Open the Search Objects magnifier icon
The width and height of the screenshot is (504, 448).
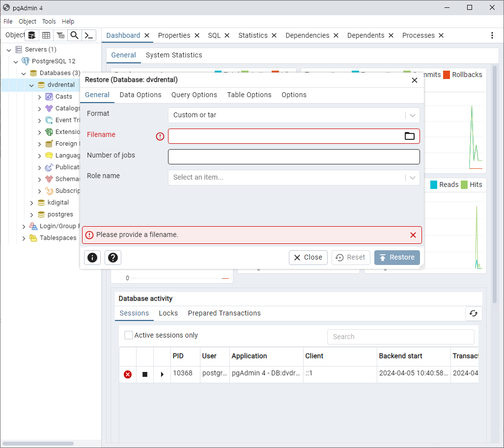74,35
